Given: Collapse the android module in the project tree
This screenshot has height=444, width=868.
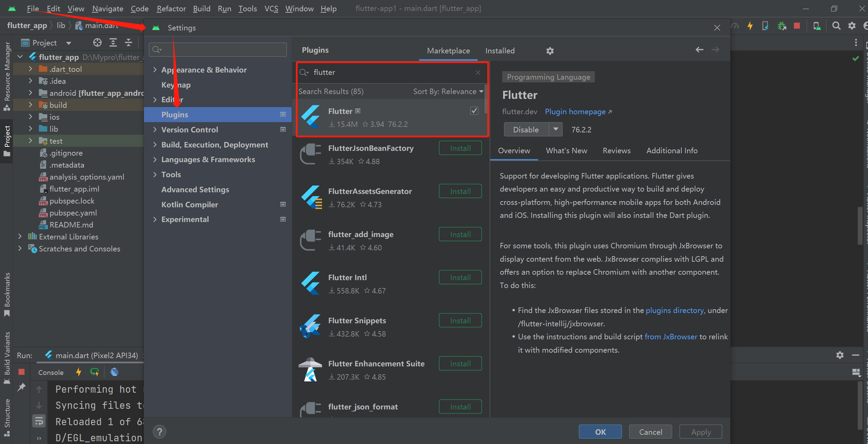Looking at the screenshot, I should coord(30,93).
